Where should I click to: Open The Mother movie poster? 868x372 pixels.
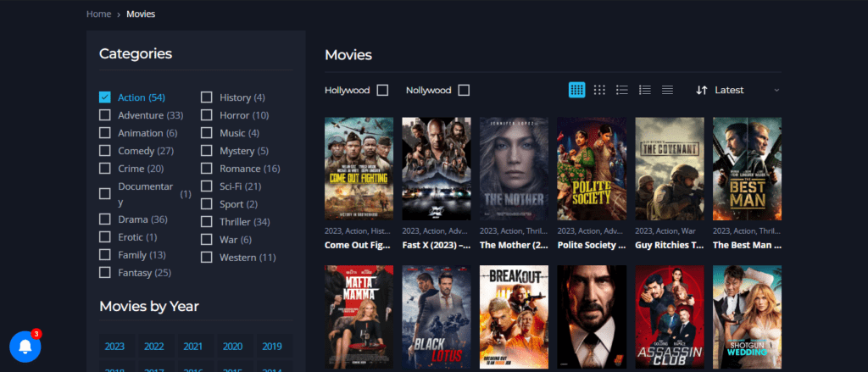(515, 169)
